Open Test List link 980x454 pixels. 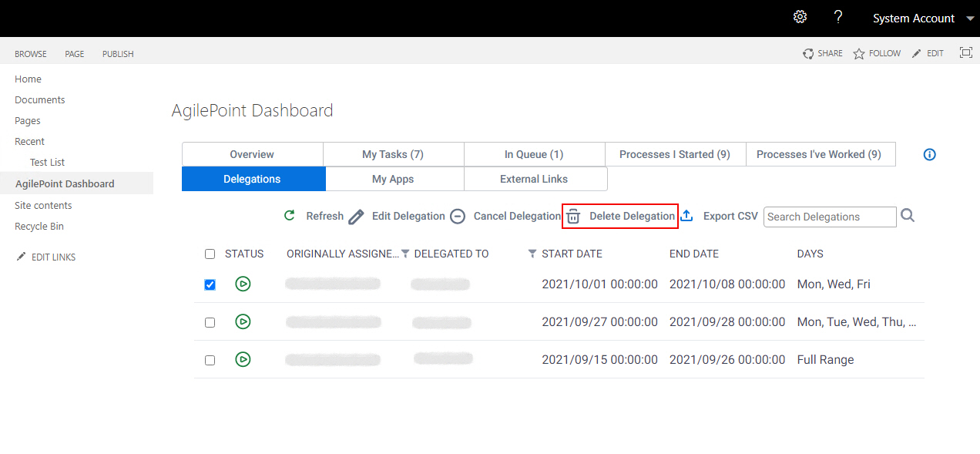pyautogui.click(x=47, y=162)
